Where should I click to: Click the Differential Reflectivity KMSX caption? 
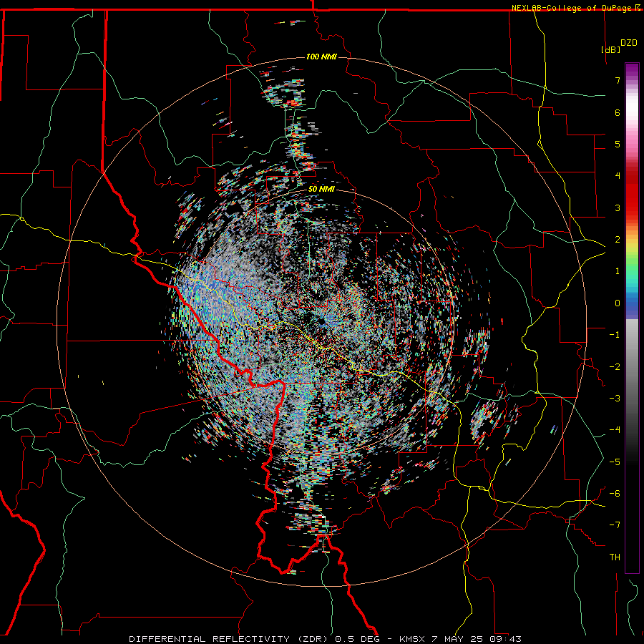pyautogui.click(x=326, y=639)
